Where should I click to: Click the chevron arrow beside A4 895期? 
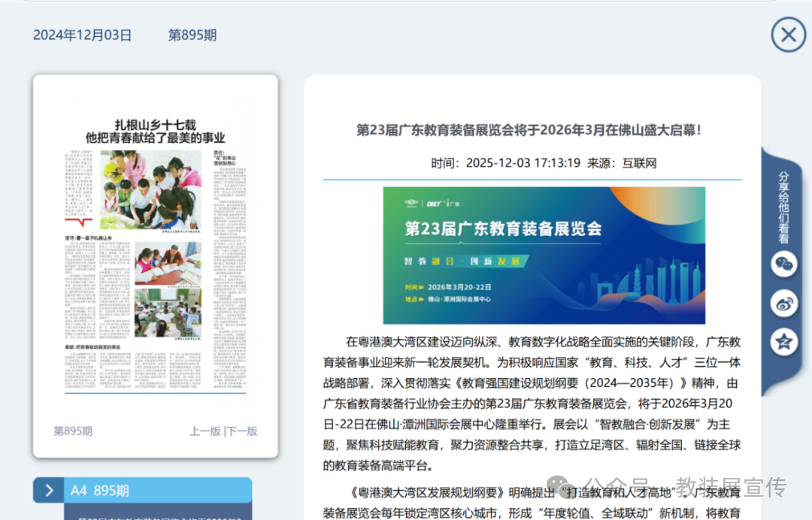(49, 491)
